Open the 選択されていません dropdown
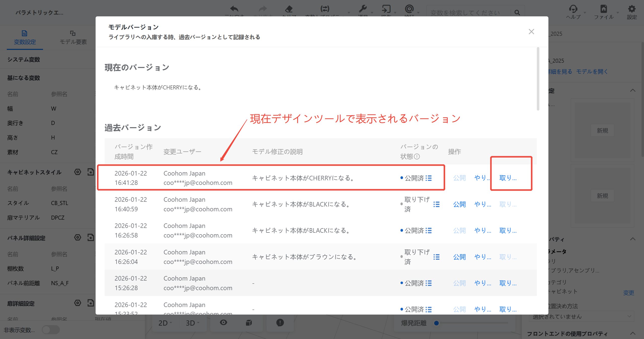 581,316
